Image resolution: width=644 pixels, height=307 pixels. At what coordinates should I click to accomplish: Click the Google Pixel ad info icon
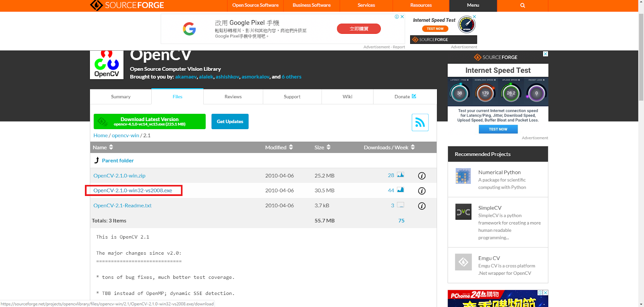tap(397, 16)
